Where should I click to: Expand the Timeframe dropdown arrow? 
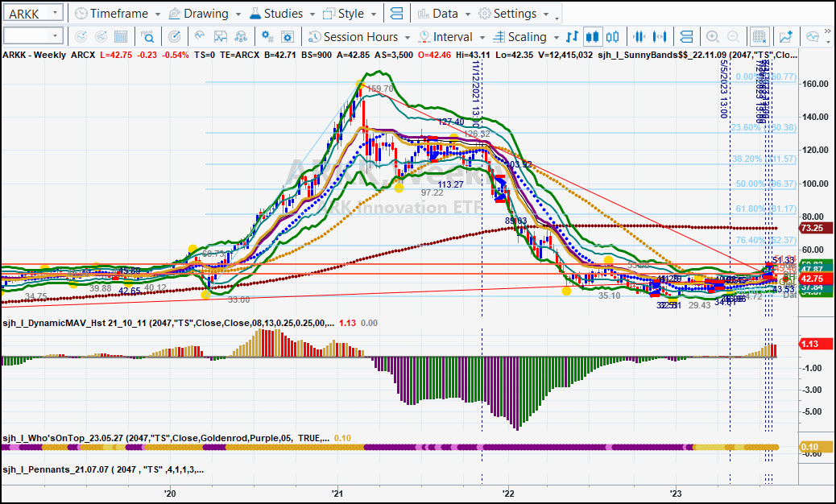pyautogui.click(x=157, y=14)
